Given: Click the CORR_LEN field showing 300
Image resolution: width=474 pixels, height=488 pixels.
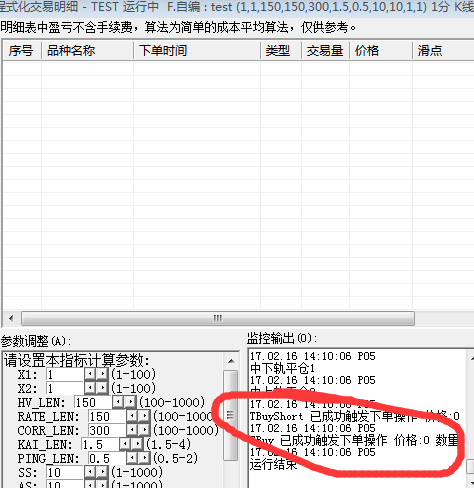Looking at the screenshot, I should [107, 430].
